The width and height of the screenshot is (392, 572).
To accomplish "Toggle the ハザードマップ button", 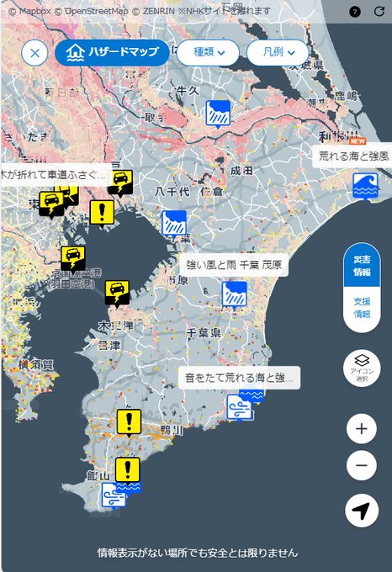I will [x=112, y=53].
